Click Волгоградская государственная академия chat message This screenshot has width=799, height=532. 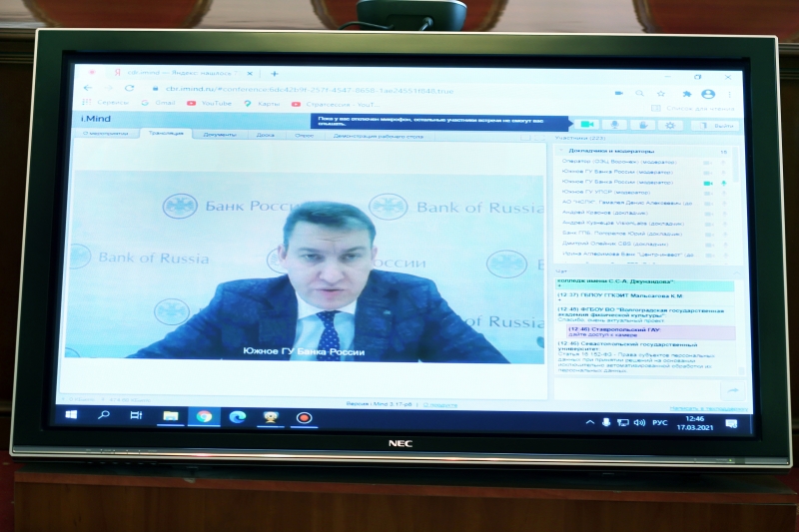(x=644, y=314)
